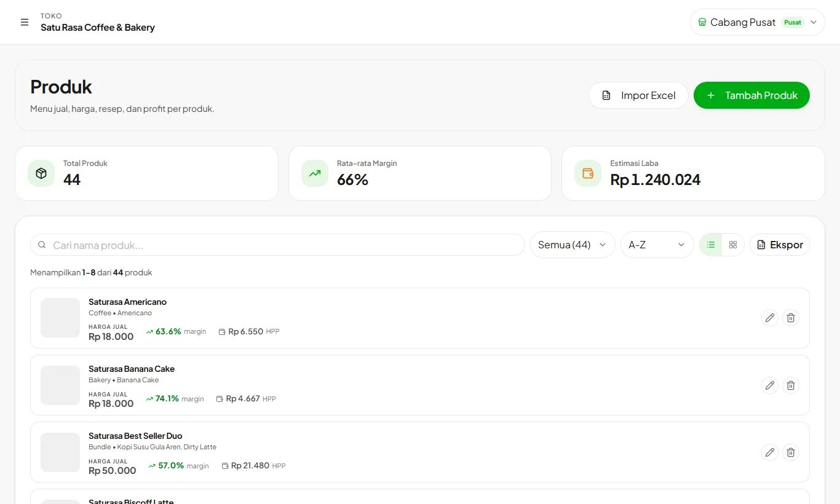Click the 66% average margin value
Screen dimensions: 840x504
[352, 179]
